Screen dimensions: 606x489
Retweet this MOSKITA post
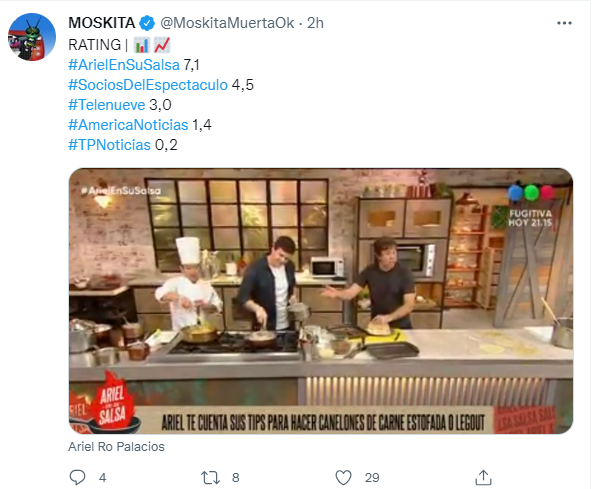tap(211, 477)
